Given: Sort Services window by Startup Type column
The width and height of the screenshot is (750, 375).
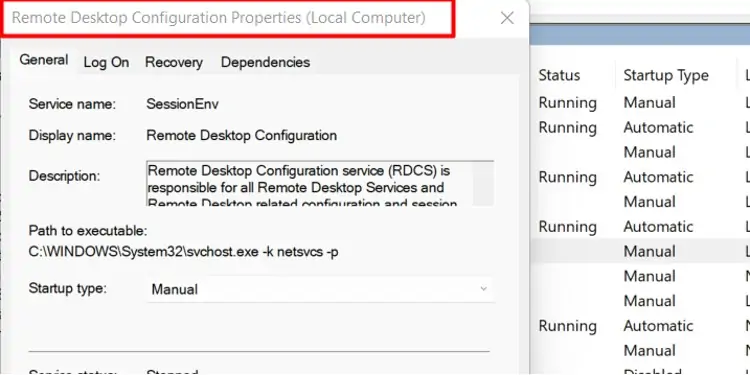Looking at the screenshot, I should pos(666,75).
